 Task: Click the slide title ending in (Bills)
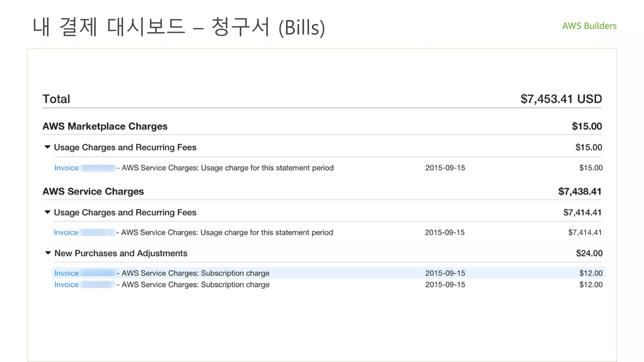179,27
